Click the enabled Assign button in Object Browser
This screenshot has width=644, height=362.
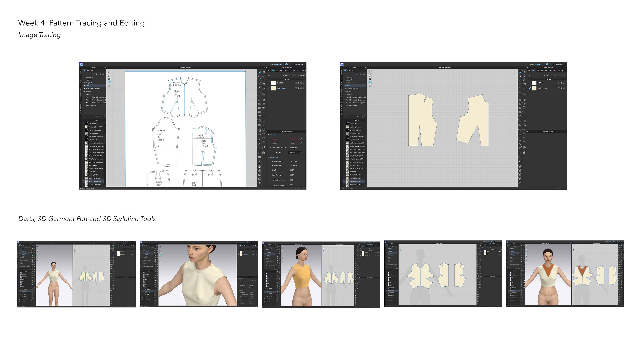pos(302,75)
